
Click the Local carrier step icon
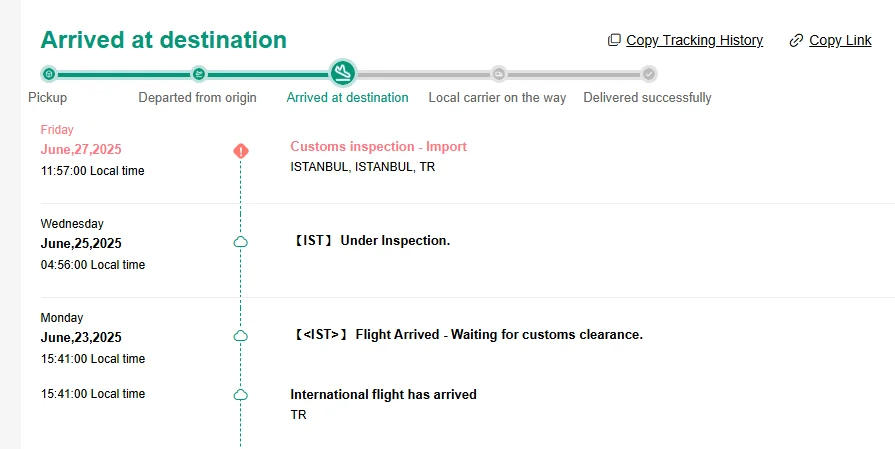(x=498, y=74)
